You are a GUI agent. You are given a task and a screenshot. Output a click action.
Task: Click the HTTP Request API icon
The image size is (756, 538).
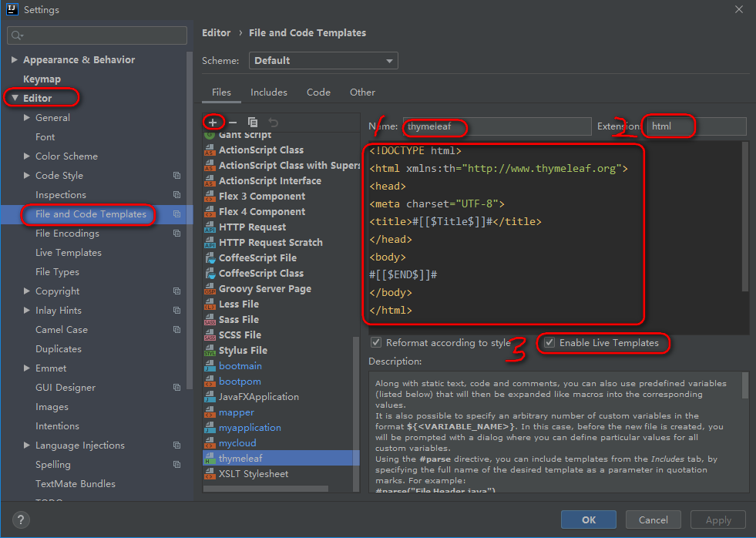pos(210,227)
